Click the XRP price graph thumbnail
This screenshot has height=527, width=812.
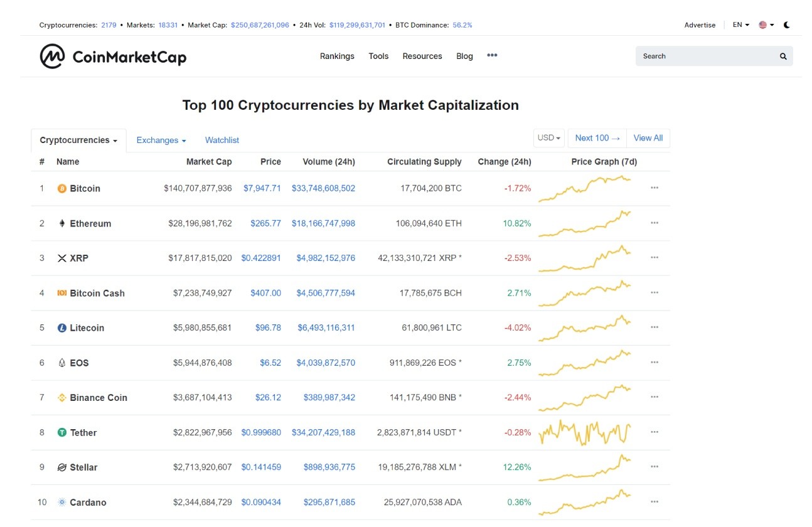[585, 258]
